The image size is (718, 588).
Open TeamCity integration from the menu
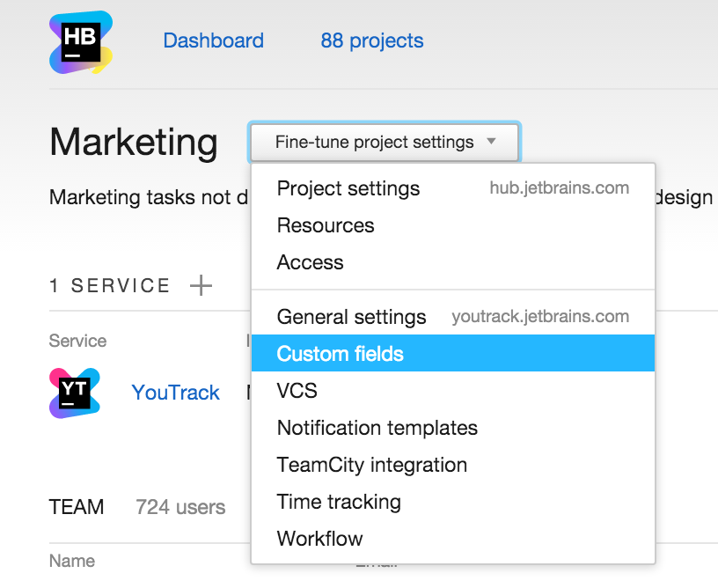453,465
